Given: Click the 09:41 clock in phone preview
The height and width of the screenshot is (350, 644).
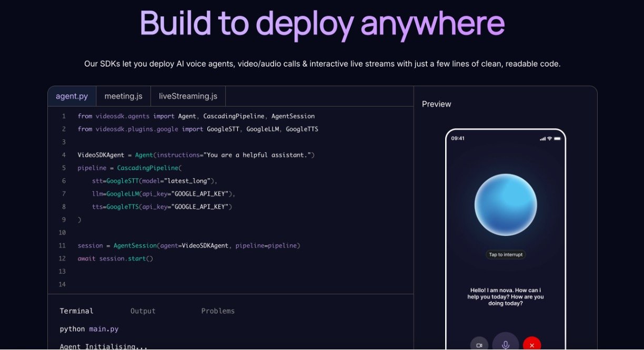Looking at the screenshot, I should (x=458, y=139).
